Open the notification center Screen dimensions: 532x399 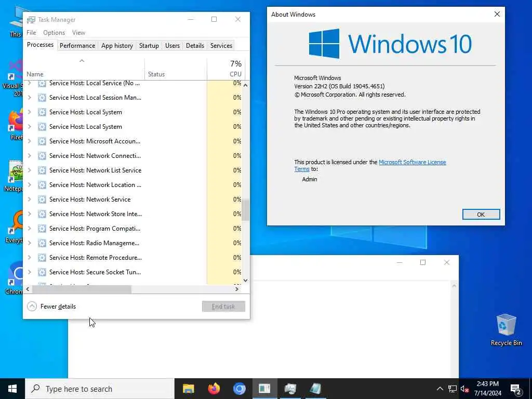tap(516, 389)
